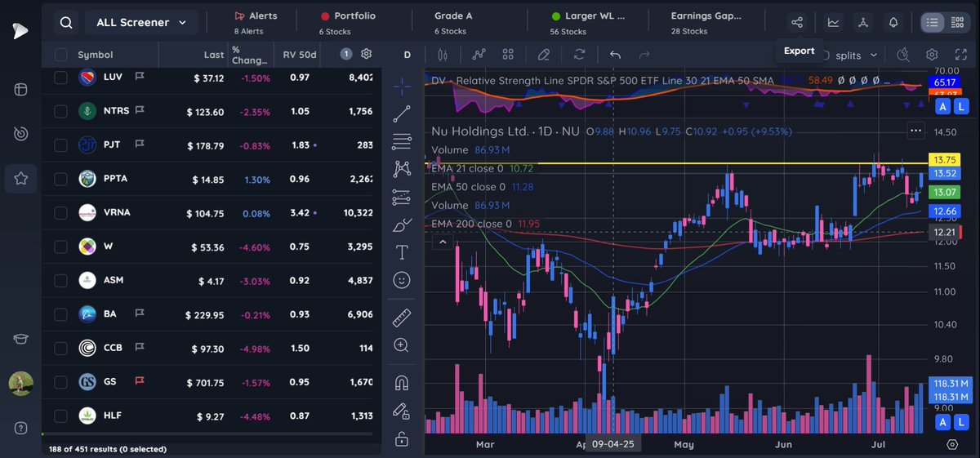Click the eraser drawing icon
The image size is (980, 458).
(x=544, y=55)
